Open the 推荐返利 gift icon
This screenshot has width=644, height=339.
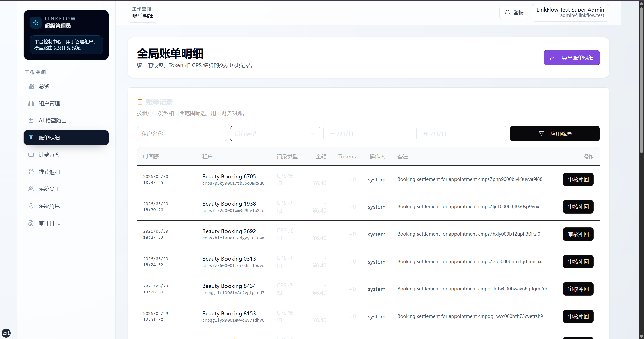pyautogui.click(x=31, y=172)
